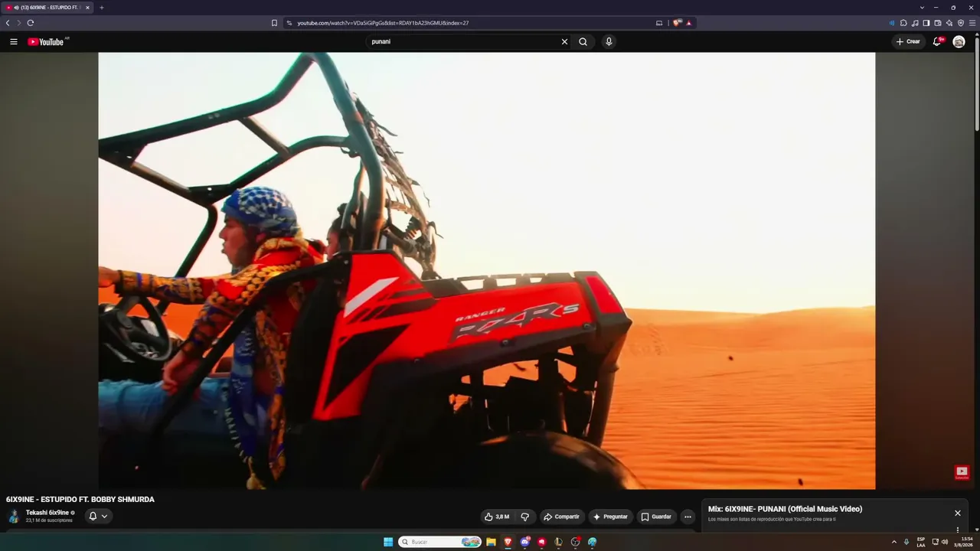Like the video with 3,8 M likes

498,517
